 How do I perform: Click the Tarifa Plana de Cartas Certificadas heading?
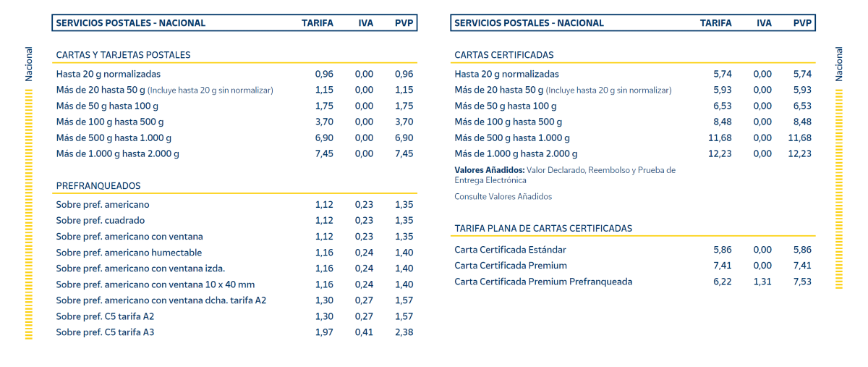[543, 228]
